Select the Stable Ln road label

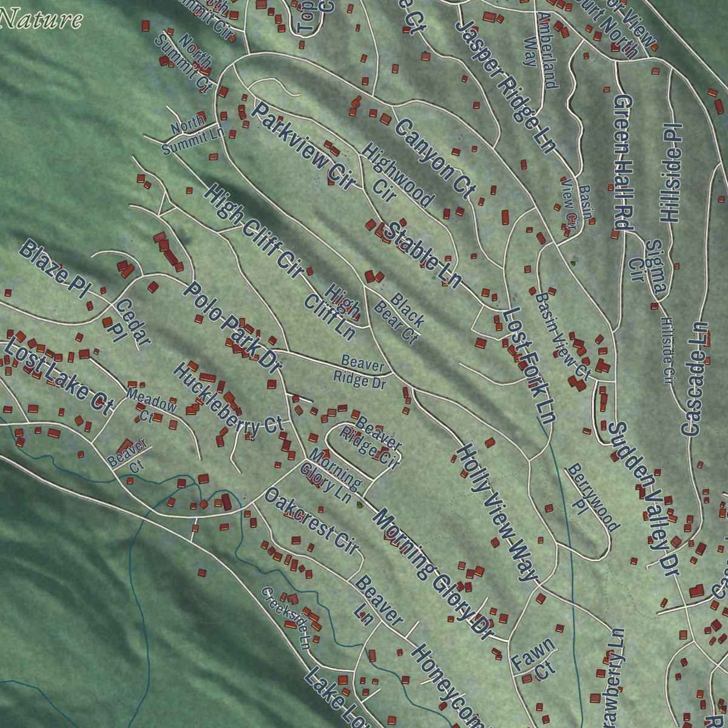tap(423, 254)
